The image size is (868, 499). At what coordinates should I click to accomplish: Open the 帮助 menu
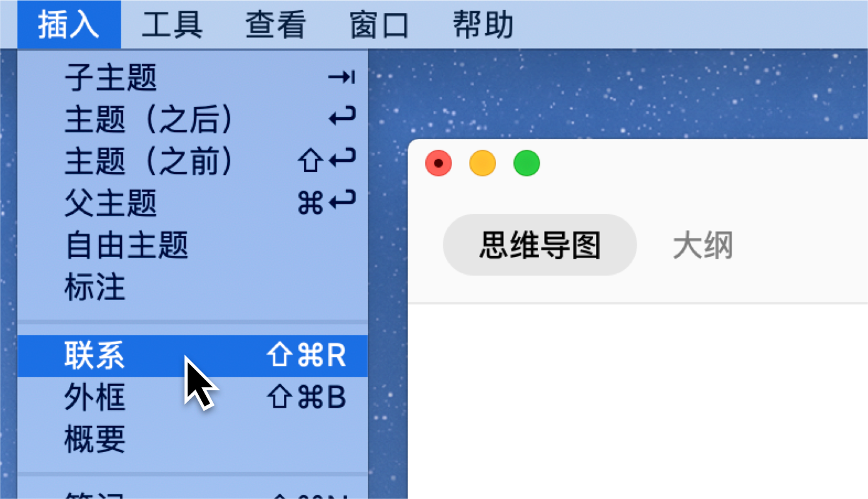(x=483, y=25)
